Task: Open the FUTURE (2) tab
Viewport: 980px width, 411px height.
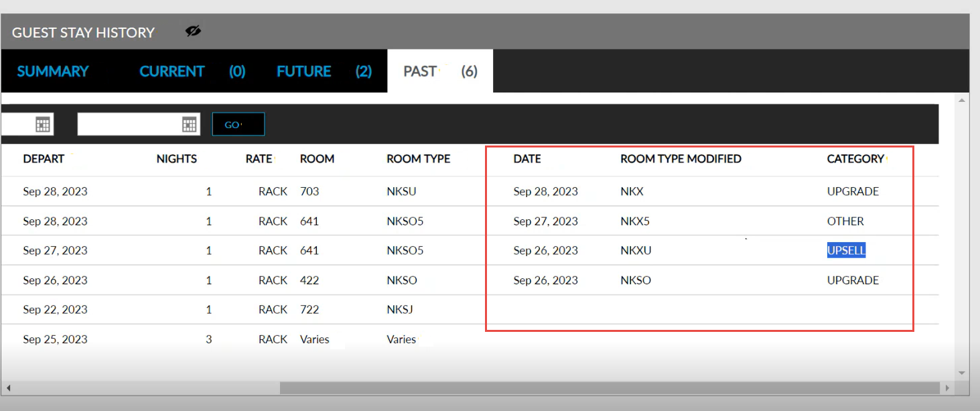Action: click(x=324, y=71)
